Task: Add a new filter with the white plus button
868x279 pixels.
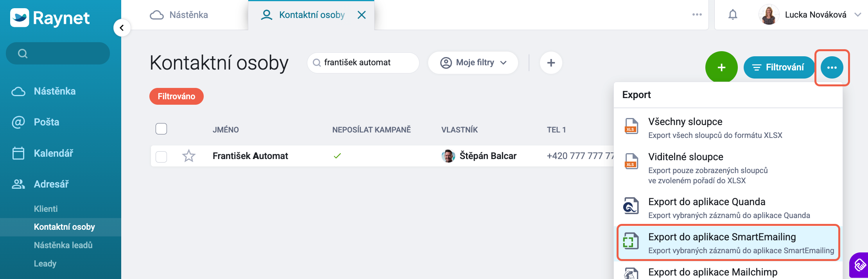Action: (x=551, y=63)
